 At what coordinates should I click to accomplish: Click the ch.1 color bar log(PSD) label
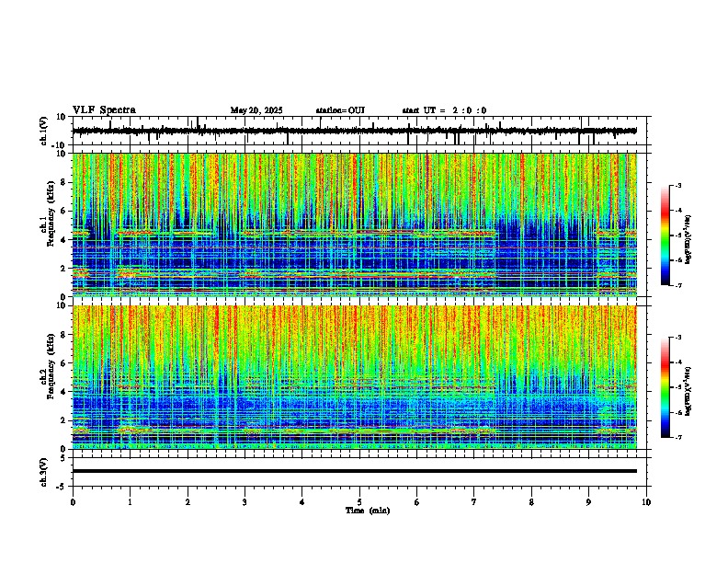point(688,239)
